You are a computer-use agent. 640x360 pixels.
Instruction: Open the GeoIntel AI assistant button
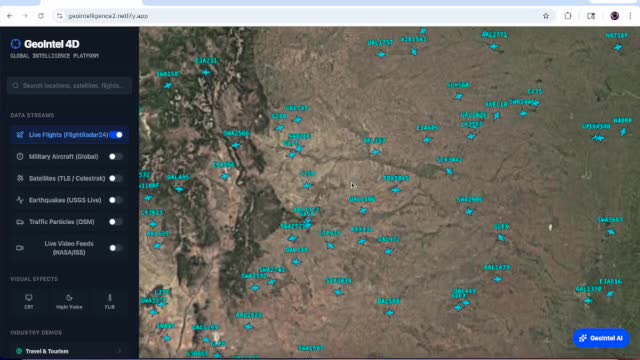pyautogui.click(x=601, y=338)
